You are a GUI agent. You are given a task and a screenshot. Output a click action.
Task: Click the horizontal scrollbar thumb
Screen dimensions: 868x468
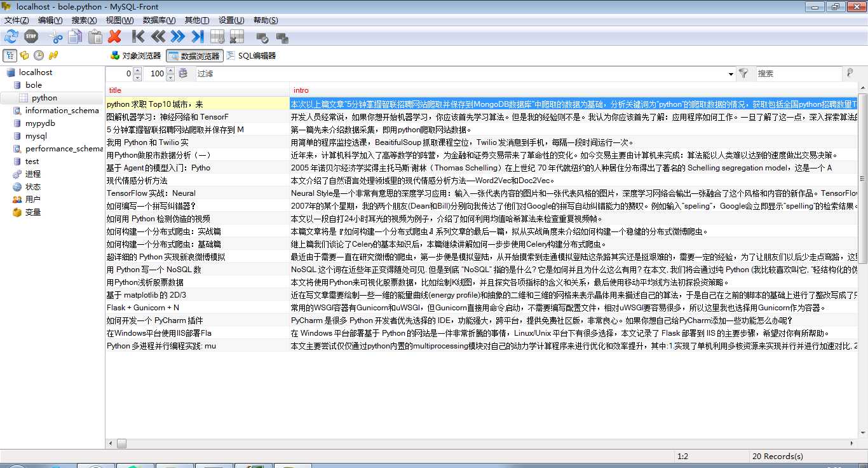pos(121,444)
